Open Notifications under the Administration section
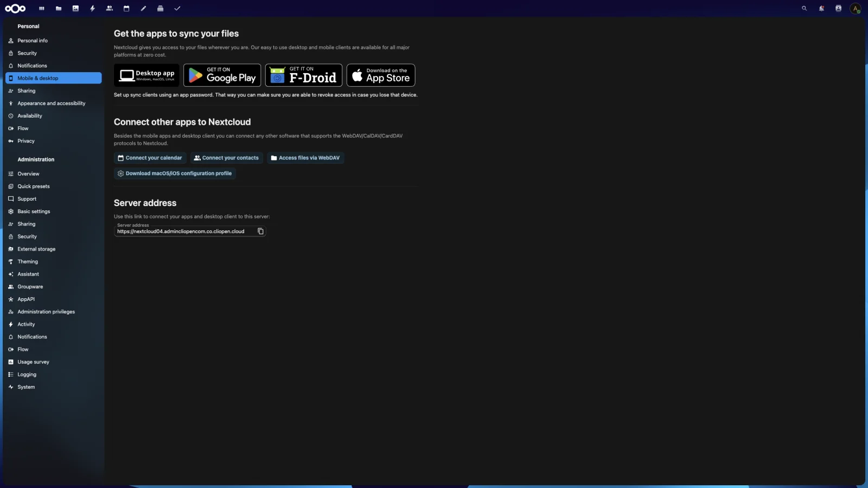The width and height of the screenshot is (868, 488). (x=54, y=337)
